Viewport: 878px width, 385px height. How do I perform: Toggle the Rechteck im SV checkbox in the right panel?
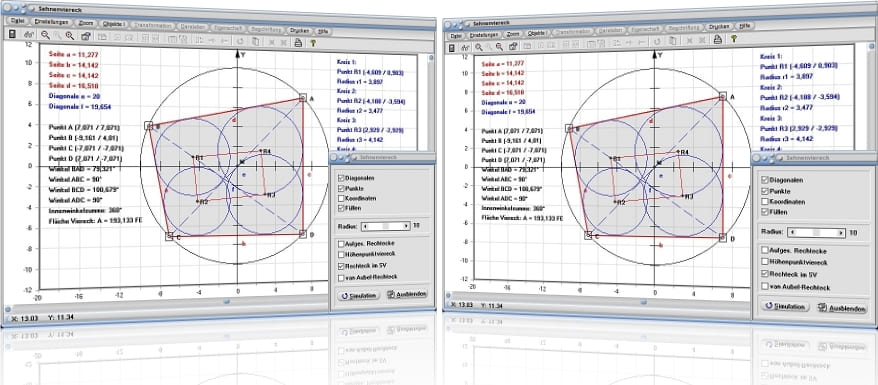pyautogui.click(x=765, y=274)
